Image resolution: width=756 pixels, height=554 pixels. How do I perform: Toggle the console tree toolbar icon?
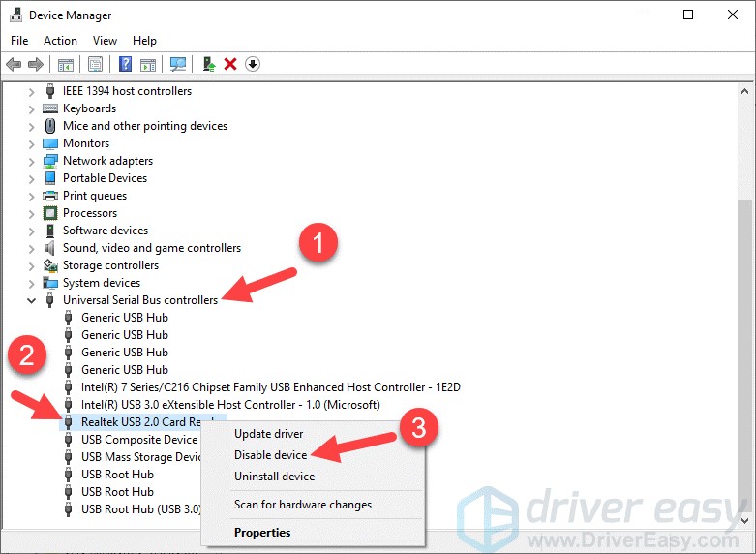pyautogui.click(x=66, y=64)
